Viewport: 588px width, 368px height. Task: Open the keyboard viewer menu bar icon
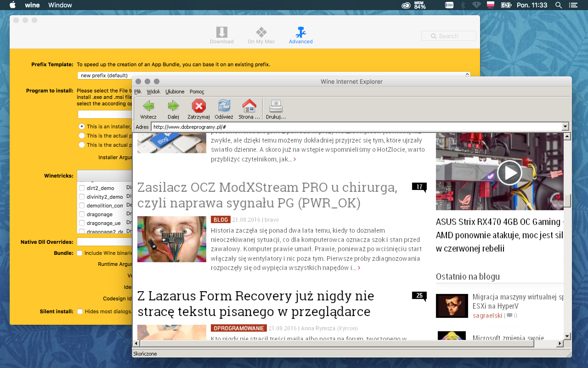pyautogui.click(x=449, y=5)
